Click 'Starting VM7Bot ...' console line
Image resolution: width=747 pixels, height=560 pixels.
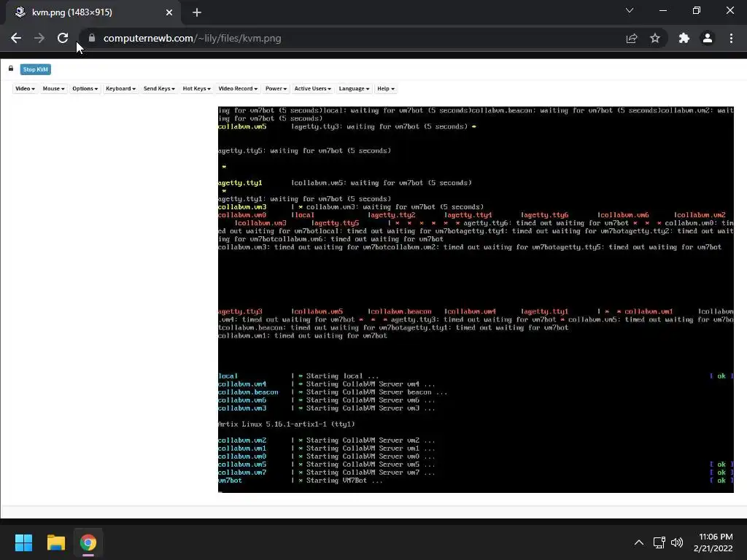click(x=344, y=481)
